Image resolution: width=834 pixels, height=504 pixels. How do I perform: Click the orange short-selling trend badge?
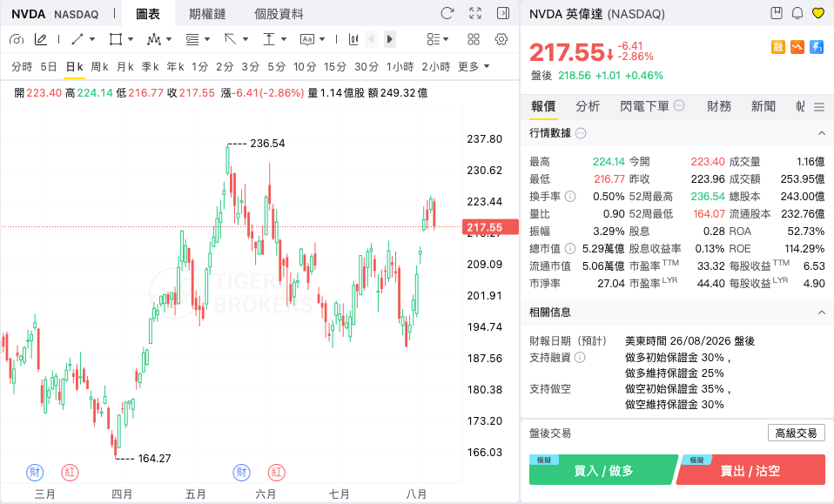(797, 47)
